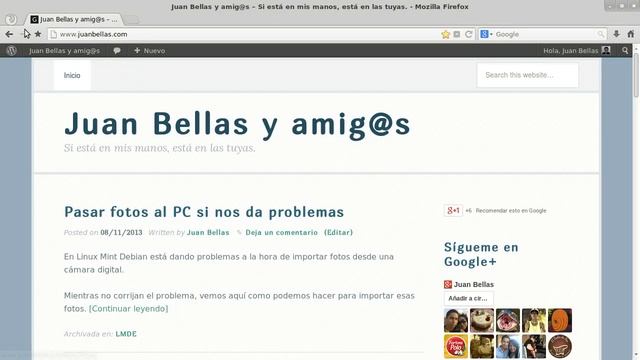Go to the Inicio navigation item
The width and height of the screenshot is (640, 360).
(x=72, y=75)
